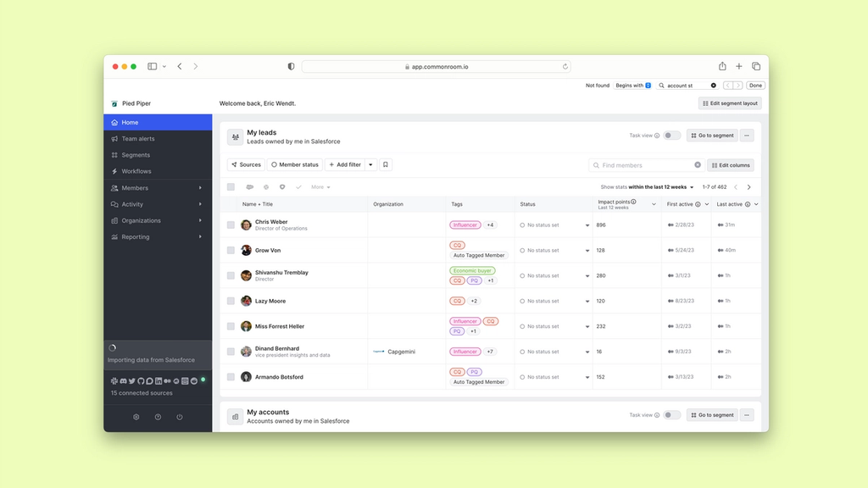
Task: Click Done in the find bar
Action: 755,86
